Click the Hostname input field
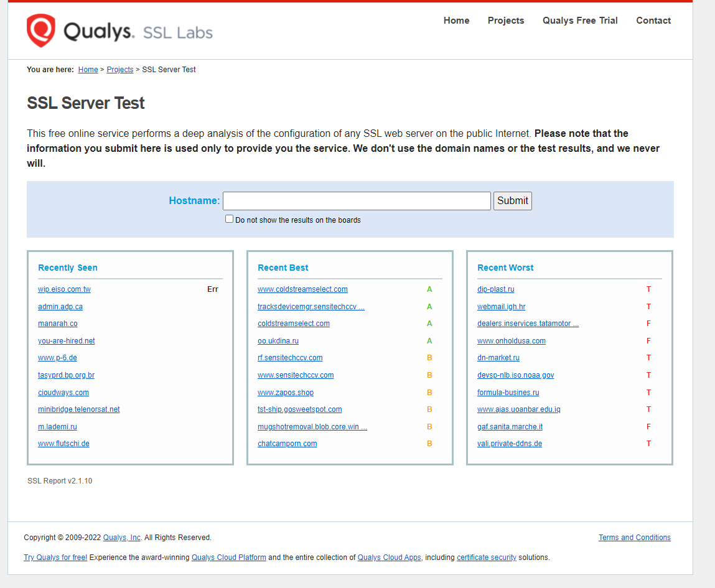The image size is (715, 588). coord(357,201)
